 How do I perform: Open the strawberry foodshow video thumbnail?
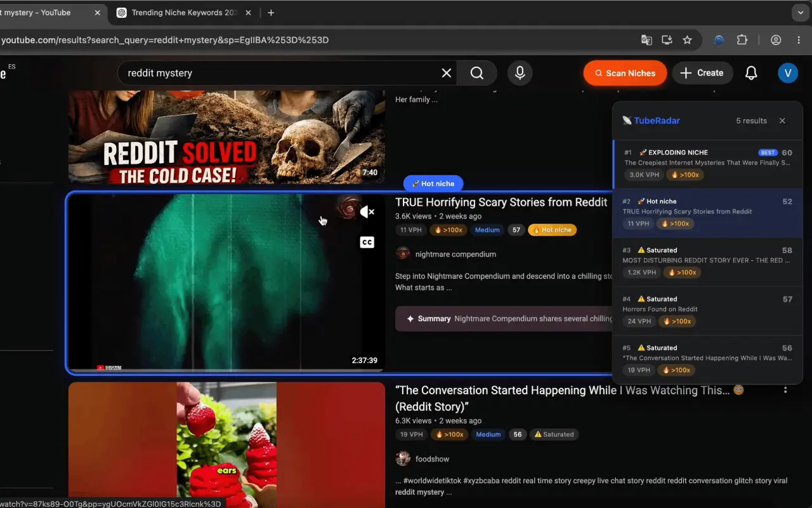point(226,444)
